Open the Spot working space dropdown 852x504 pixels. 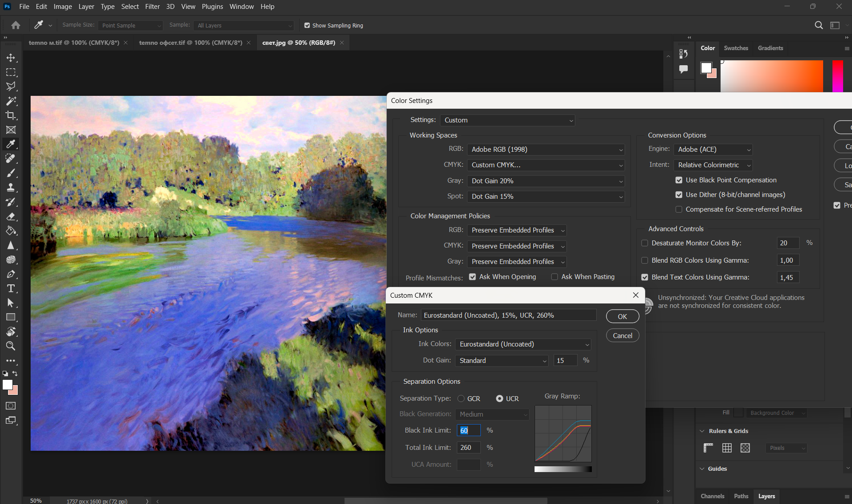[546, 197]
